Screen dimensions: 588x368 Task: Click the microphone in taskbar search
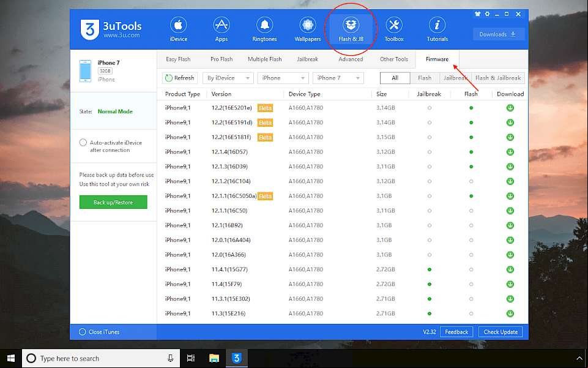coord(170,359)
